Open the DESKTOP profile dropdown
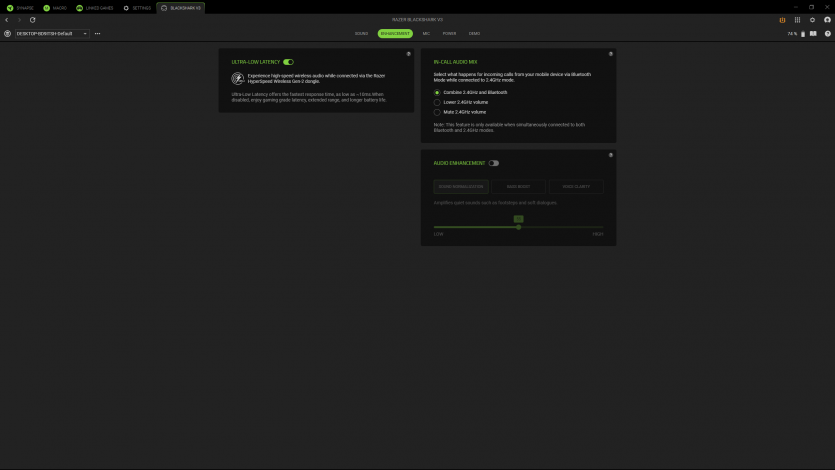This screenshot has width=835, height=470. pos(52,33)
